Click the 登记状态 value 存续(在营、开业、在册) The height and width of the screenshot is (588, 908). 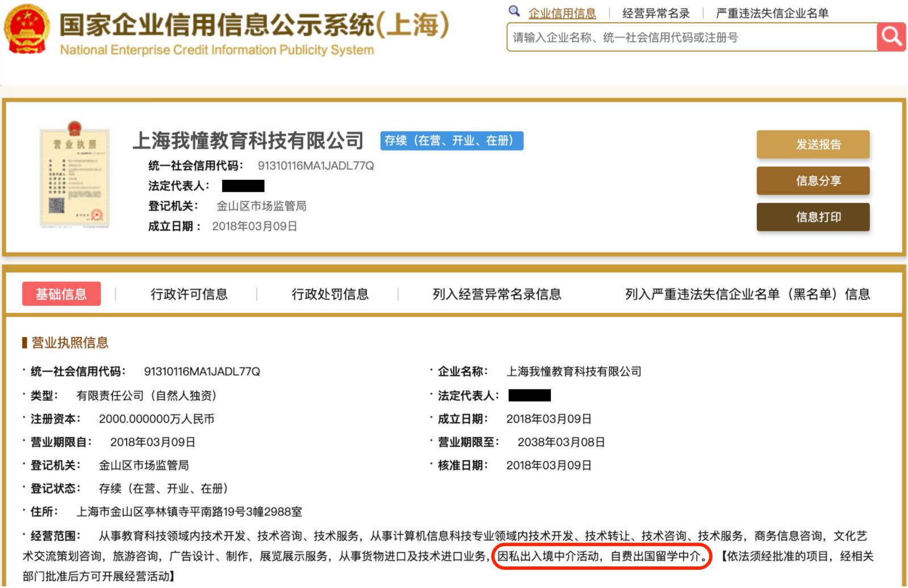pyautogui.click(x=164, y=489)
